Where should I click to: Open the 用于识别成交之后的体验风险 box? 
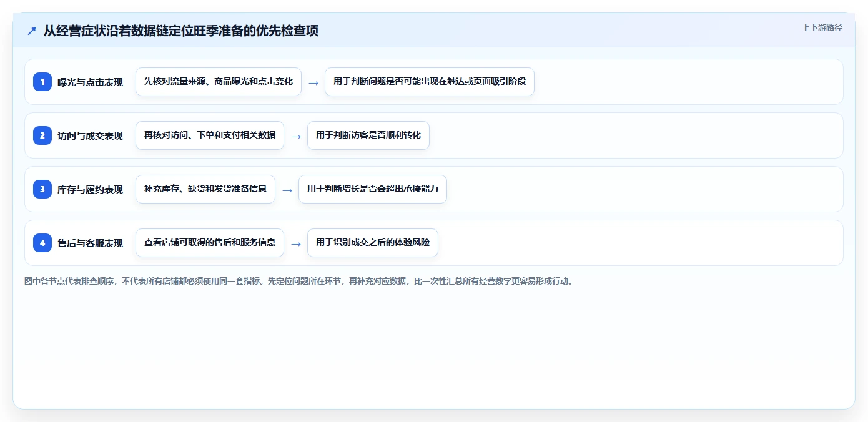click(x=373, y=243)
